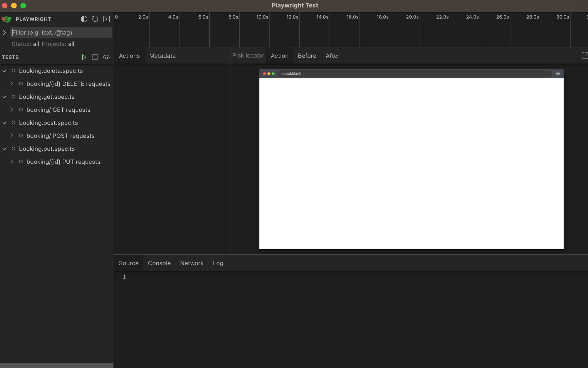Click status circle of POST requests group
Screen dimensions: 588x368
click(21, 136)
